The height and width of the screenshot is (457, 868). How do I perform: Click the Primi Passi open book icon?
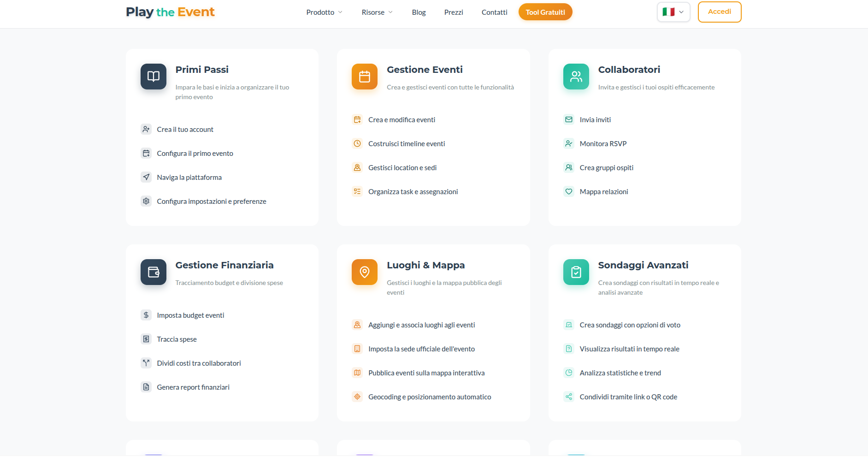point(154,77)
